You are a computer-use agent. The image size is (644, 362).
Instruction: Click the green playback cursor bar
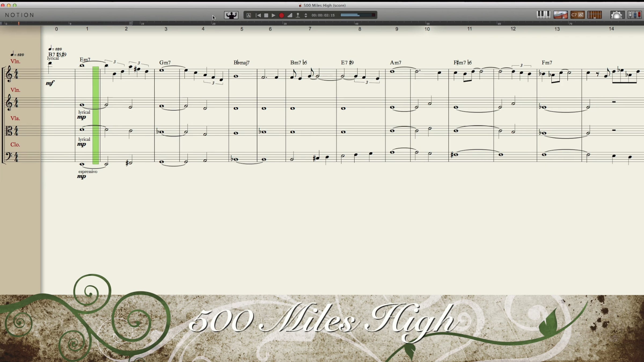(96, 115)
